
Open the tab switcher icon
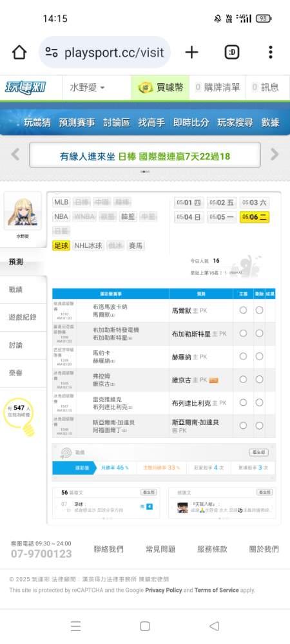pyautogui.click(x=232, y=52)
